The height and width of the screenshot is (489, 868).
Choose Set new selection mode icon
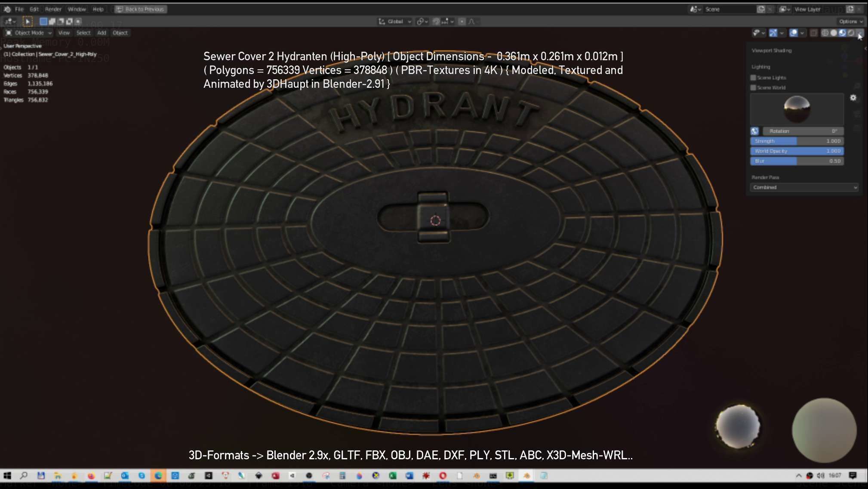43,21
